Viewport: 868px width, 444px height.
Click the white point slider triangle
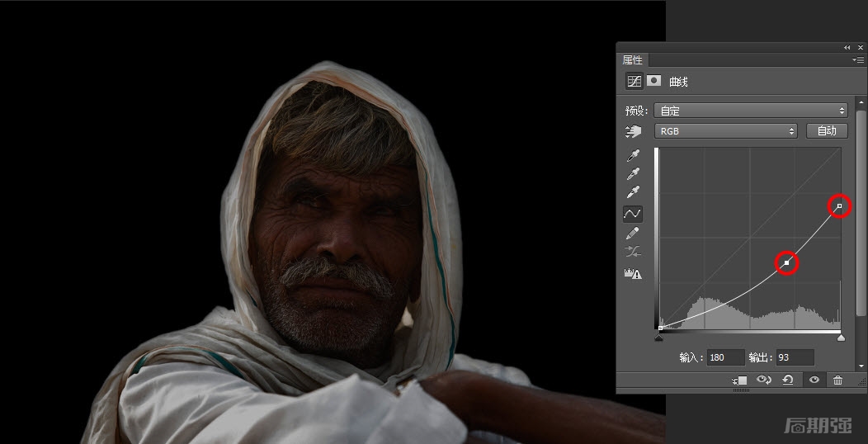point(841,338)
